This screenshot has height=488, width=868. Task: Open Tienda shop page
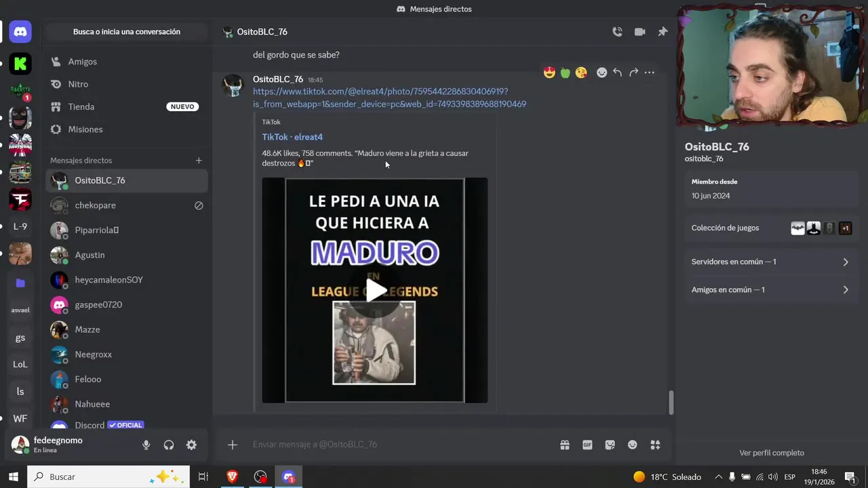127,106
